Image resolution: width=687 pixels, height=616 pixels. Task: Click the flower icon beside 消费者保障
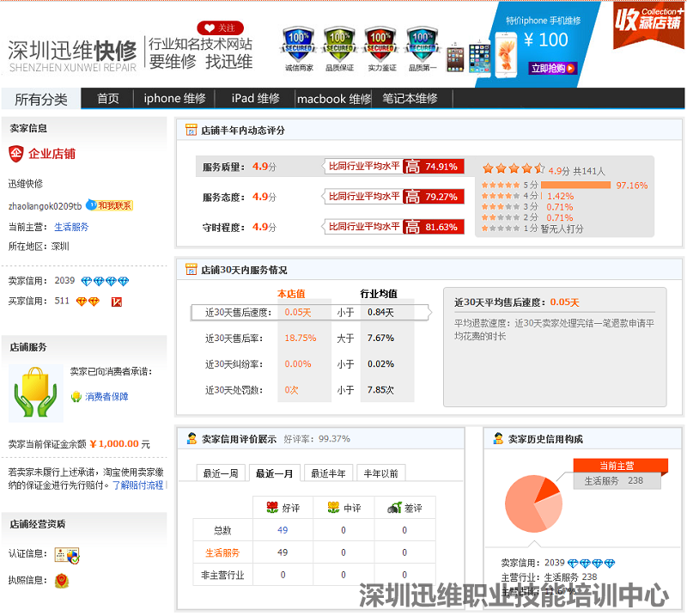76,397
